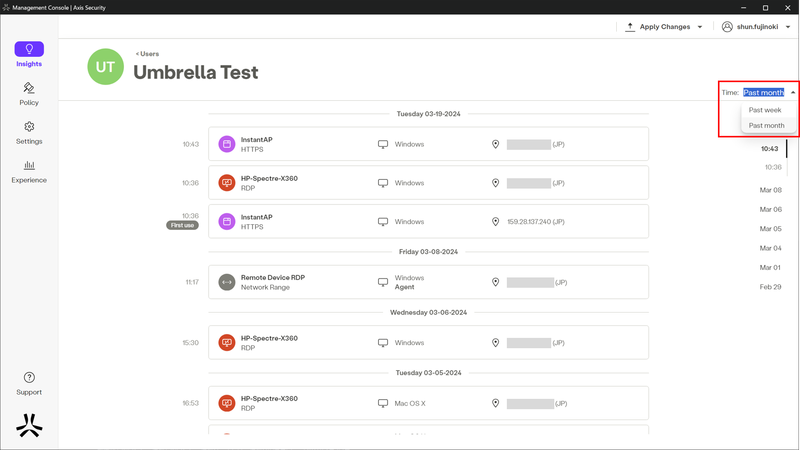Image resolution: width=800 pixels, height=450 pixels.
Task: Click the Remote Device RDP name
Action: [273, 278]
